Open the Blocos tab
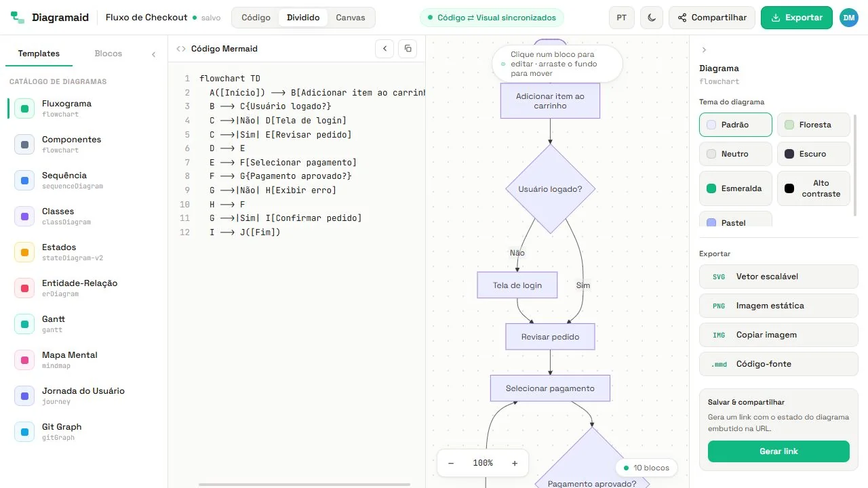The image size is (868, 488). (x=108, y=54)
